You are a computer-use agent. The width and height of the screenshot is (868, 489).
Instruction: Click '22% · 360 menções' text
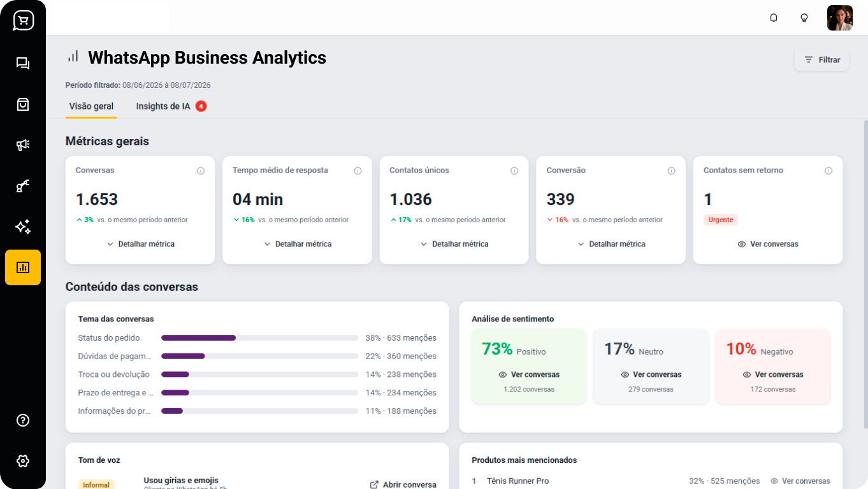401,356
